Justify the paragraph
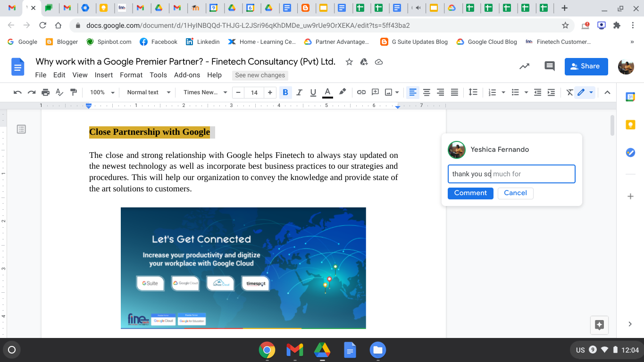Image resolution: width=644 pixels, height=362 pixels. click(x=454, y=92)
